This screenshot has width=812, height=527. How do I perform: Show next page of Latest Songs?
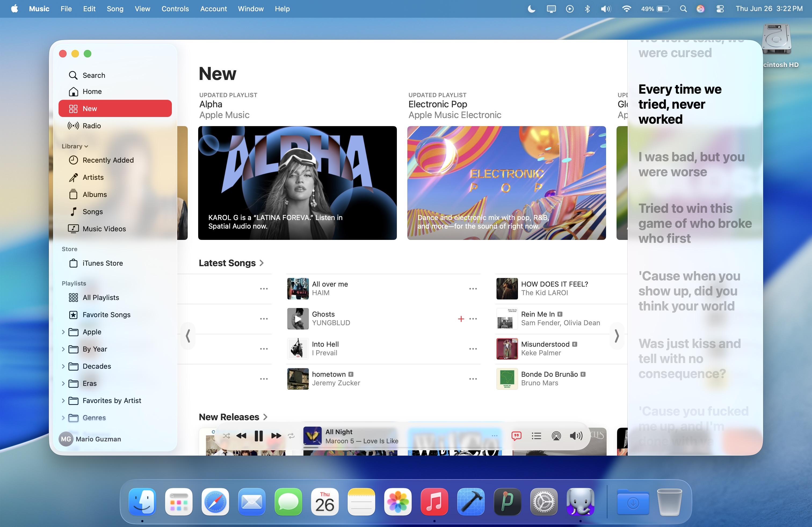617,336
